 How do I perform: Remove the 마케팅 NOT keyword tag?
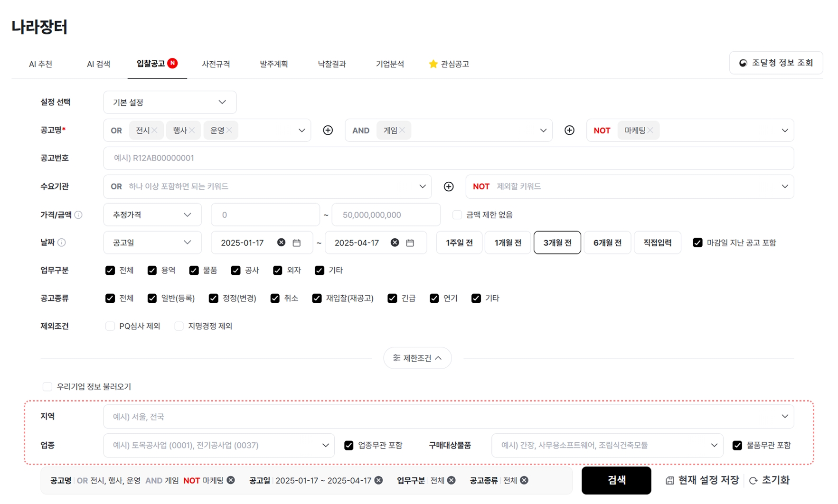click(650, 131)
